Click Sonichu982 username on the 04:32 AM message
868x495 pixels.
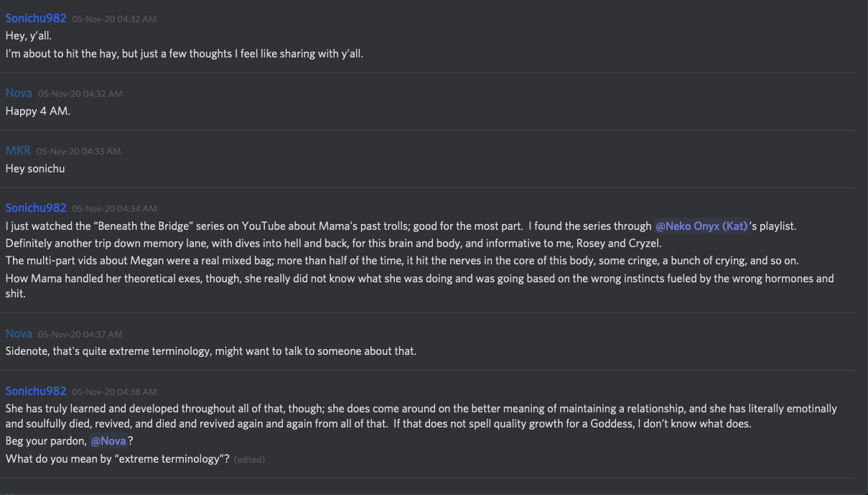36,19
